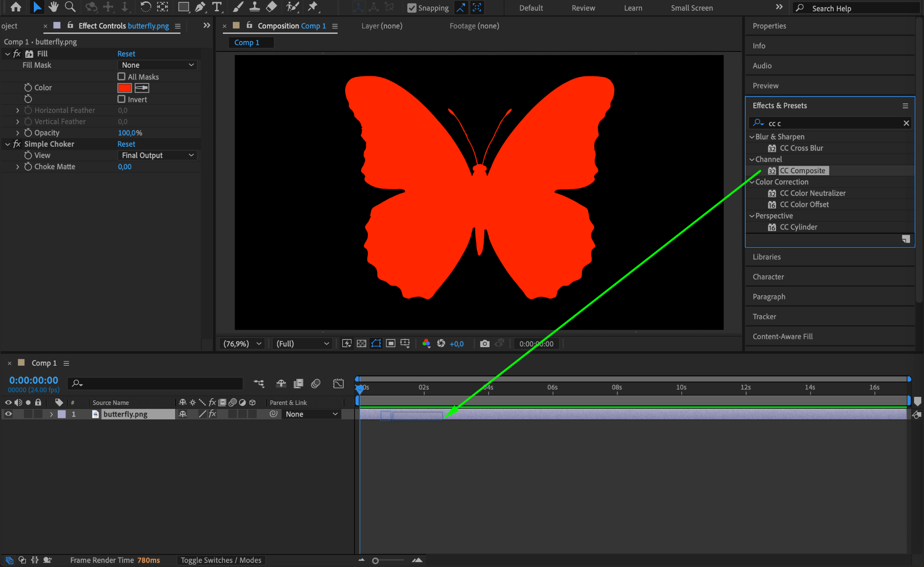Switch to the Review workspace

[x=583, y=8]
